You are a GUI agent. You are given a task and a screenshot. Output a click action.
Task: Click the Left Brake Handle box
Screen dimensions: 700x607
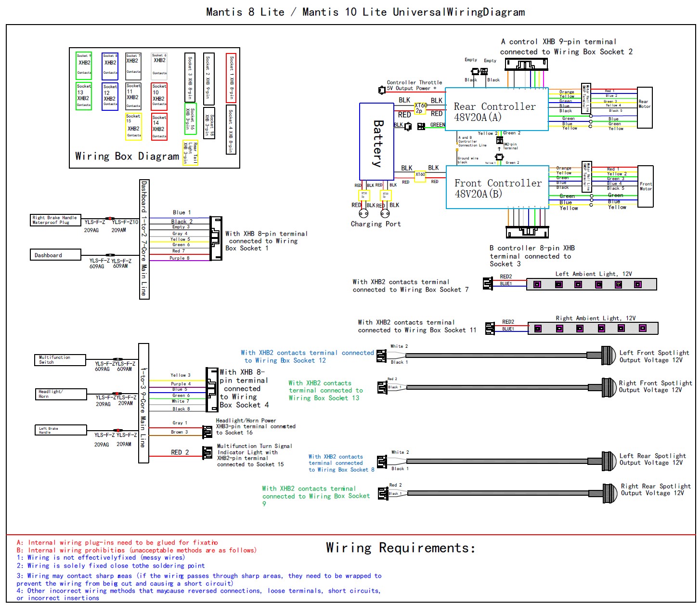point(60,430)
